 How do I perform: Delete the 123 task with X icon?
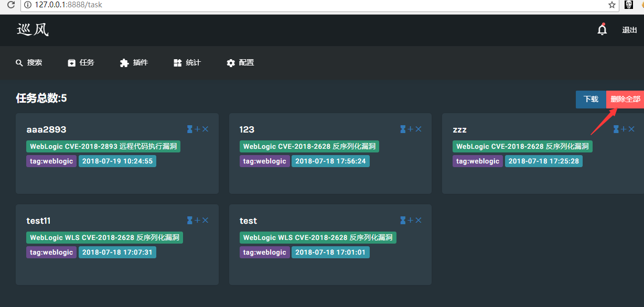click(x=418, y=129)
